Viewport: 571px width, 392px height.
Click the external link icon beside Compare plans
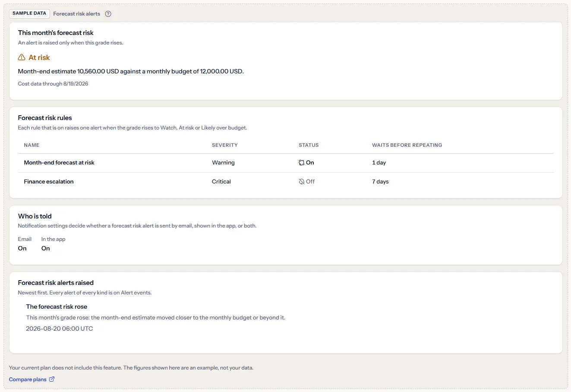52,379
